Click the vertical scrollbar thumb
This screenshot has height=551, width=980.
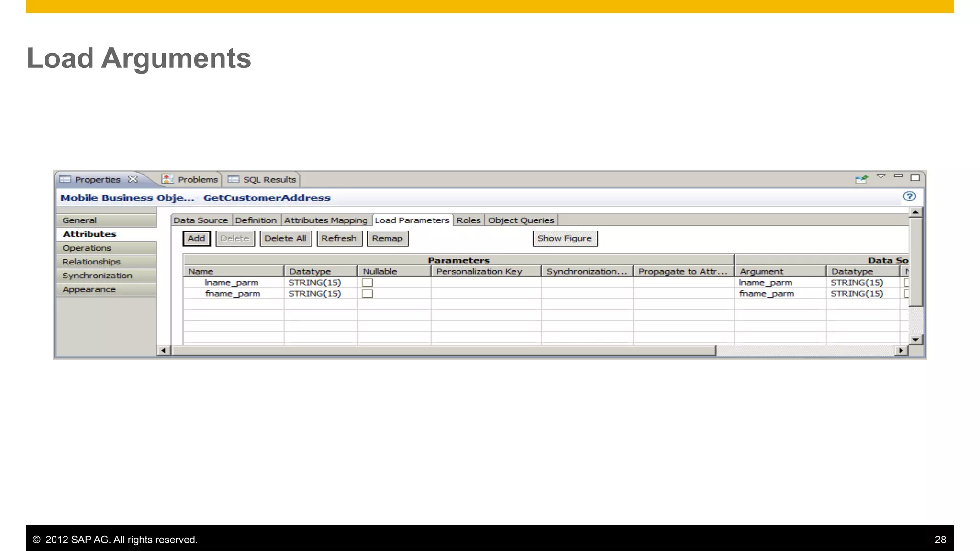coord(915,262)
